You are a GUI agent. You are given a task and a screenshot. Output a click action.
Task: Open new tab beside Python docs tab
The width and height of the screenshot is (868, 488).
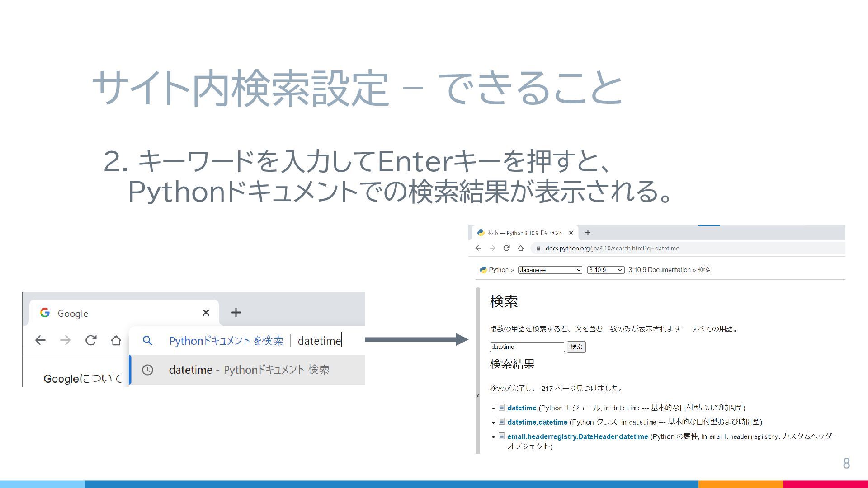pos(588,233)
